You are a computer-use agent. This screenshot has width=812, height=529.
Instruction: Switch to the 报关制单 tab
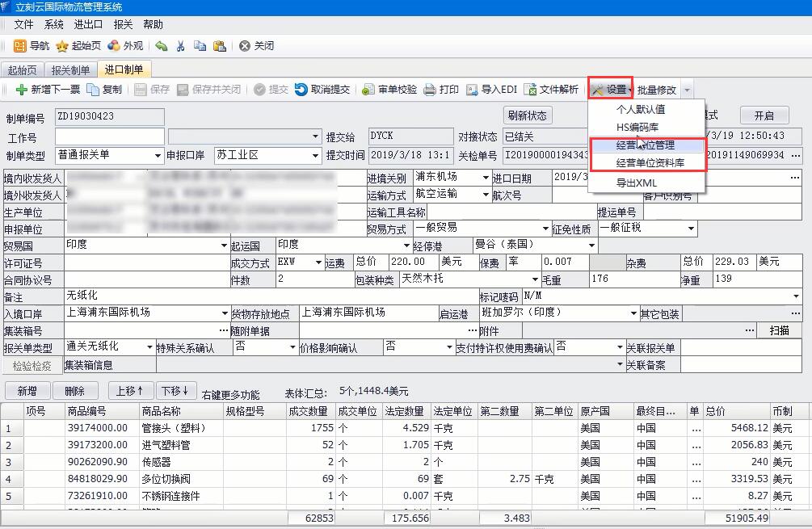[71, 70]
